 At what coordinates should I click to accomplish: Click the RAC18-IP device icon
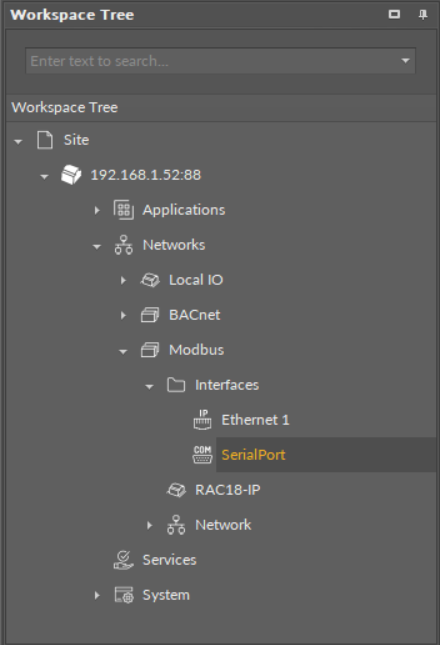click(176, 490)
